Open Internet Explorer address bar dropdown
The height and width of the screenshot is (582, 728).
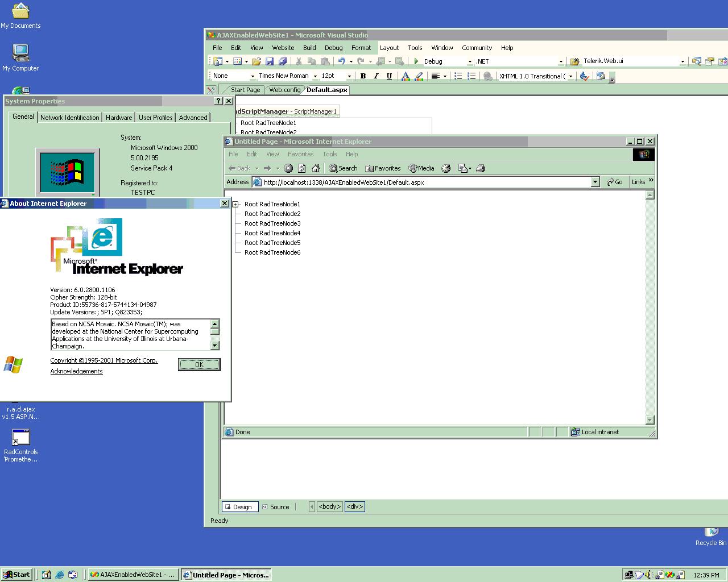click(595, 182)
